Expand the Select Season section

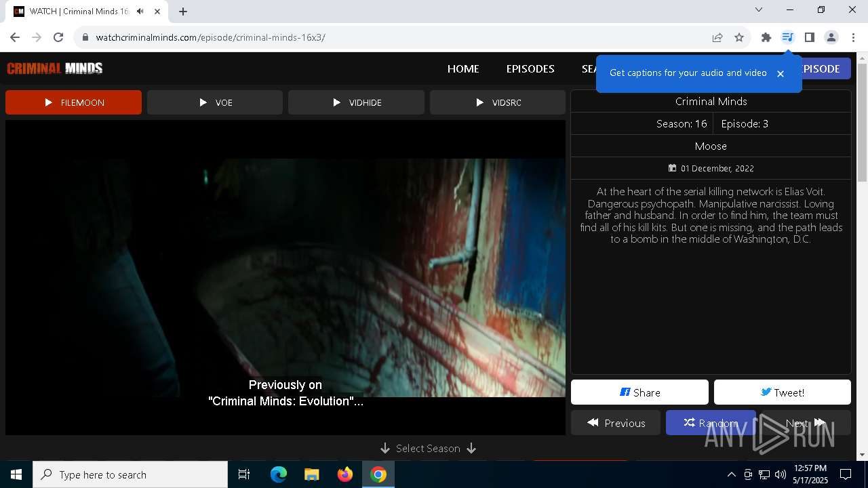click(x=428, y=448)
